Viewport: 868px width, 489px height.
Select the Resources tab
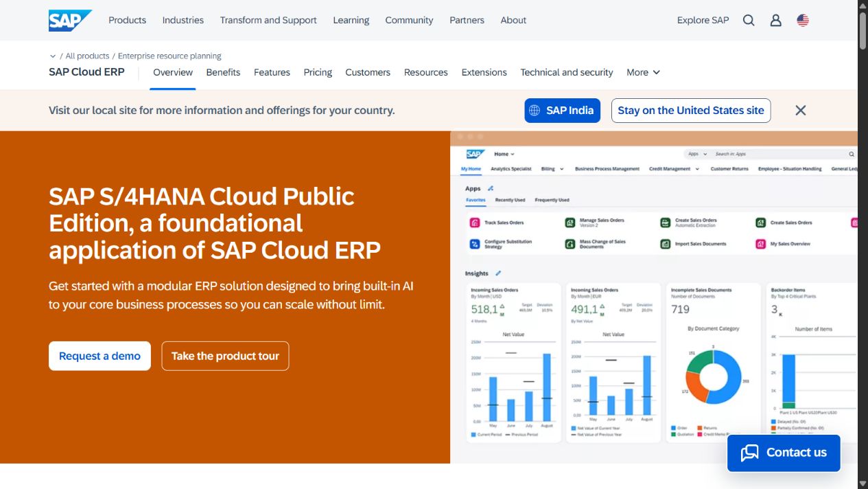click(425, 72)
